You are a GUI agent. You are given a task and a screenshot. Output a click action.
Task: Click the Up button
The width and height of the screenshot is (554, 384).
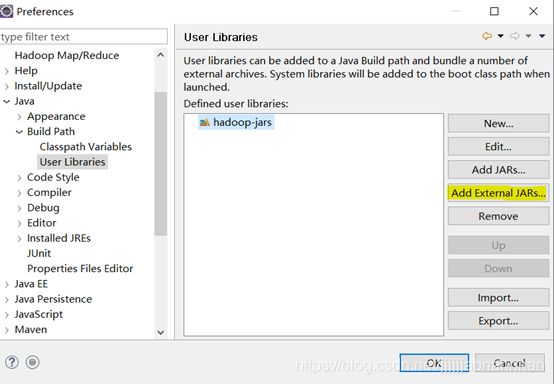pos(499,245)
